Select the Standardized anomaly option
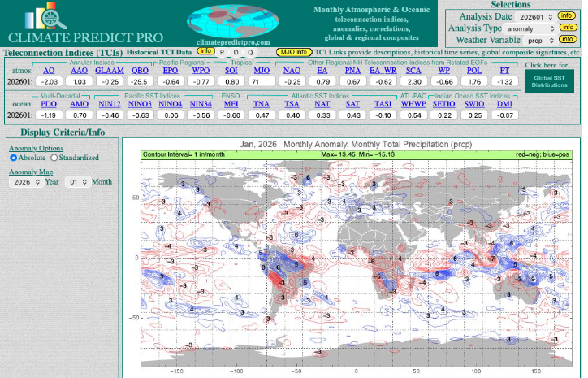The image size is (588, 378). (54, 158)
